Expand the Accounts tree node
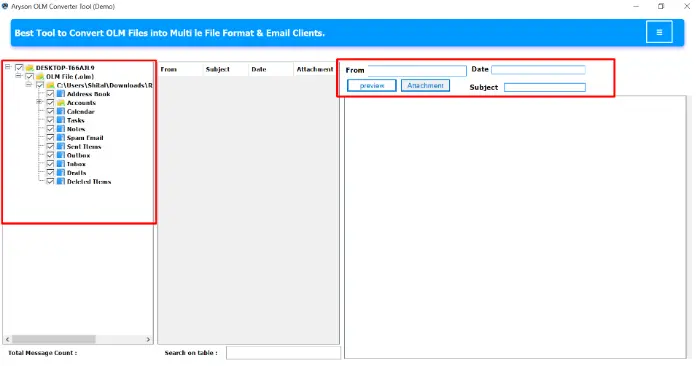The width and height of the screenshot is (700, 366). click(39, 102)
